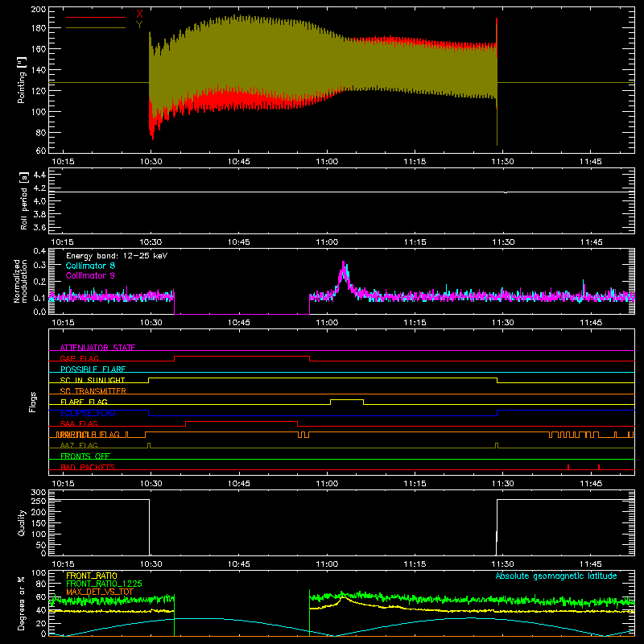Click the 11:15 tick under Flags plot
This screenshot has height=644, width=644.
point(415,484)
